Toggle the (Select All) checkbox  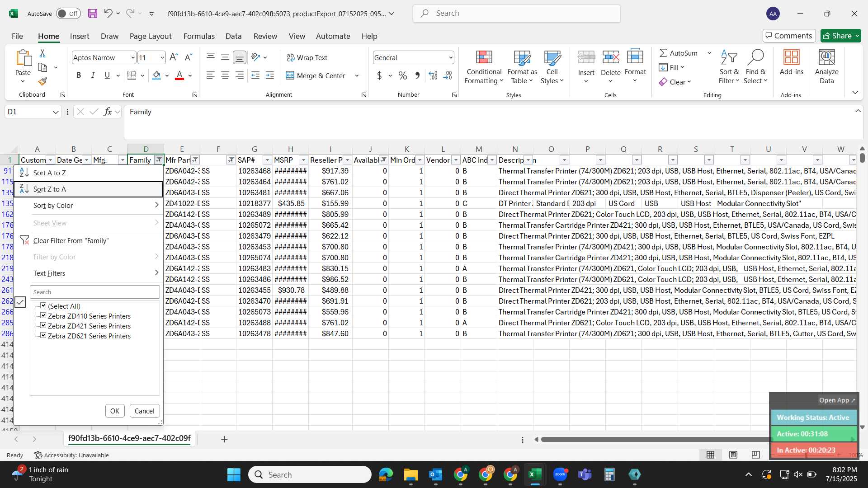pos(43,306)
